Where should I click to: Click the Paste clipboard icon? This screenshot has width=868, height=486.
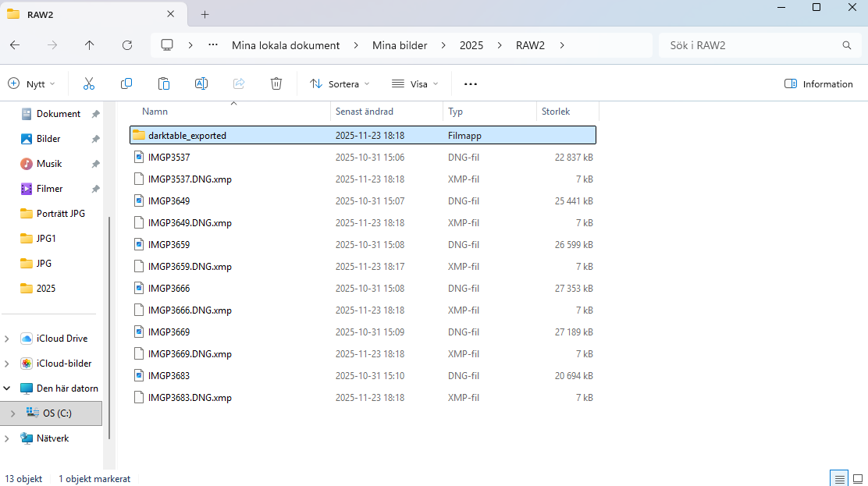(x=164, y=83)
